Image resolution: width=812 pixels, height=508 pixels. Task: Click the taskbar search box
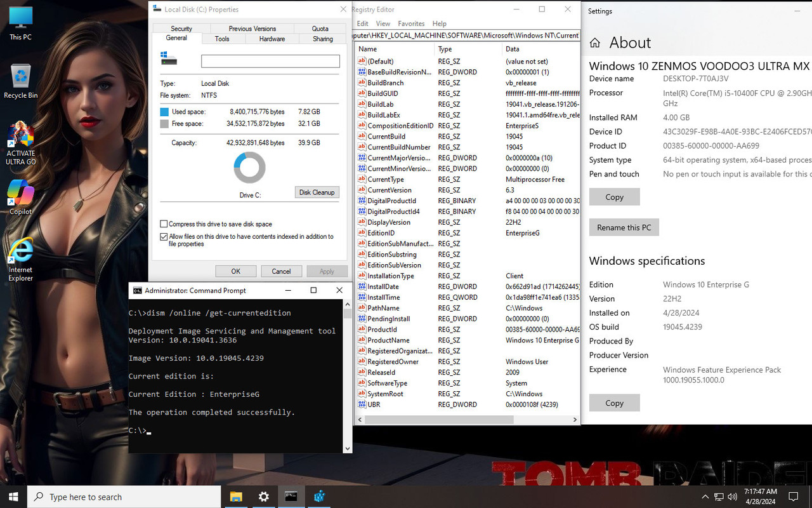[x=124, y=497]
